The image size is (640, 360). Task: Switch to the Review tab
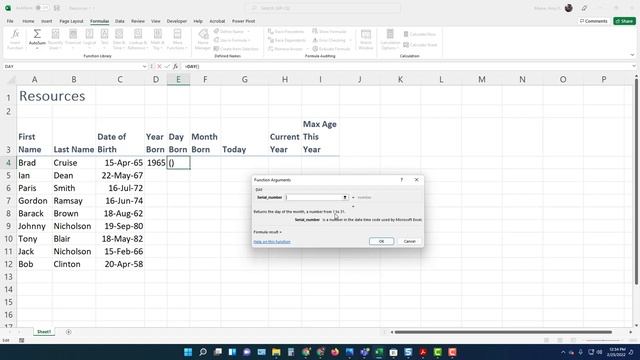click(x=138, y=21)
